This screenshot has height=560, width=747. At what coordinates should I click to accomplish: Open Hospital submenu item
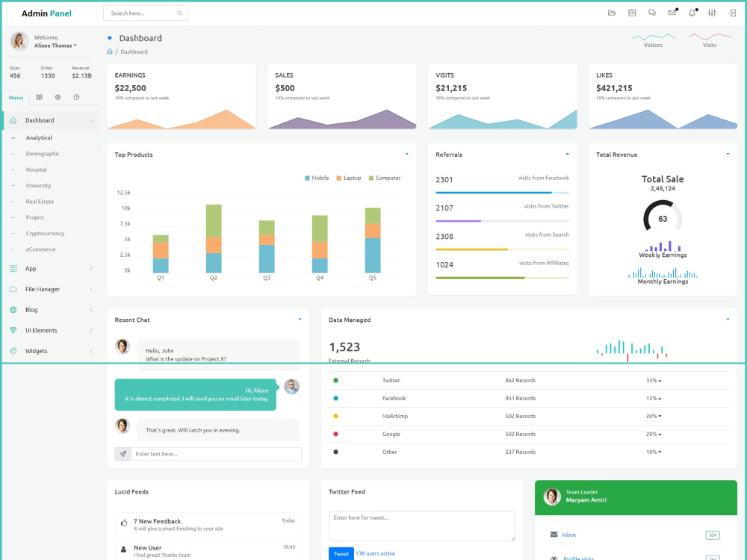36,169
